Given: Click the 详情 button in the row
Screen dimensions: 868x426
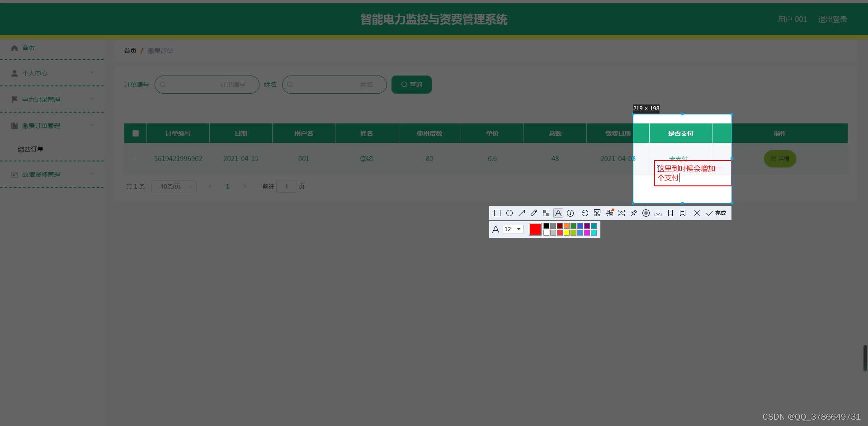Looking at the screenshot, I should point(780,159).
